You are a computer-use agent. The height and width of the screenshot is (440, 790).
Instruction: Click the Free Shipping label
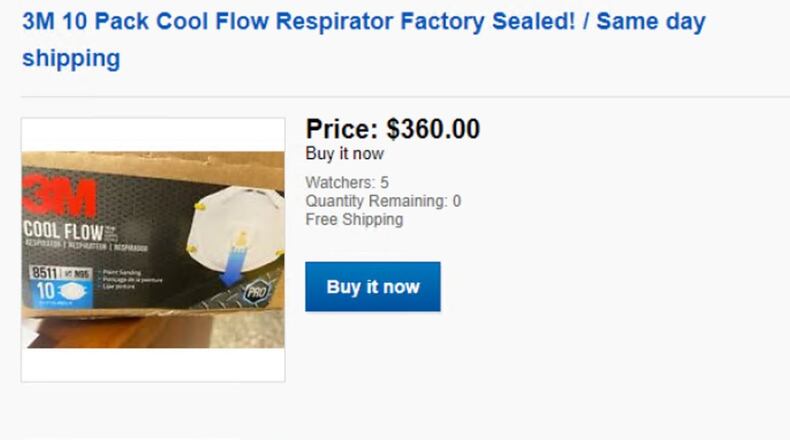354,219
